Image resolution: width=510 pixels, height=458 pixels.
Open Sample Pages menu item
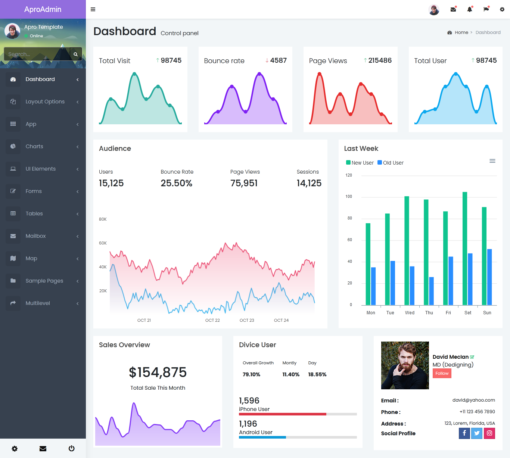(43, 281)
